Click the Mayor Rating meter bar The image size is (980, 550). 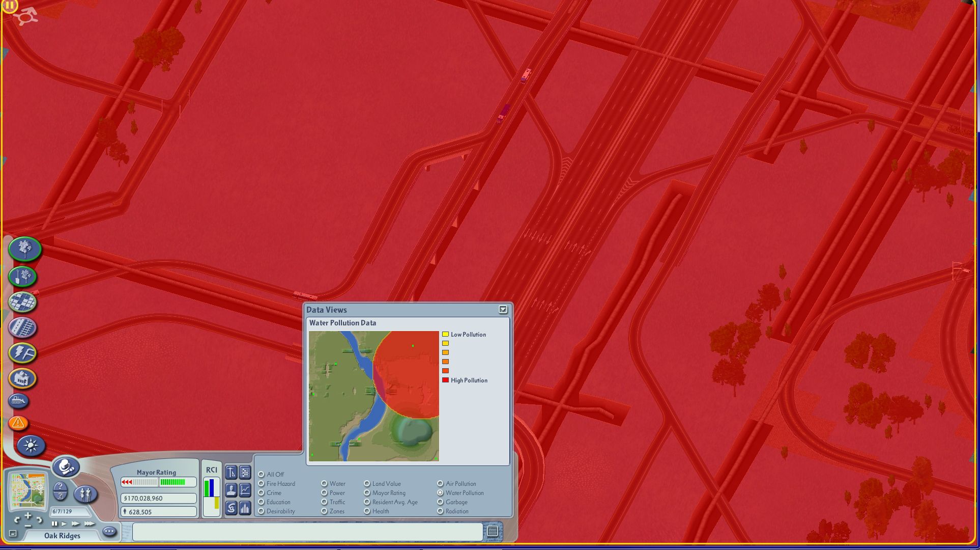[x=158, y=482]
